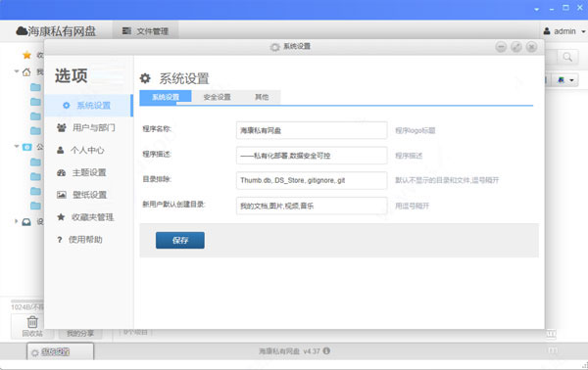Click the search magnifier icon
The width and height of the screenshot is (588, 370).
coord(567,57)
